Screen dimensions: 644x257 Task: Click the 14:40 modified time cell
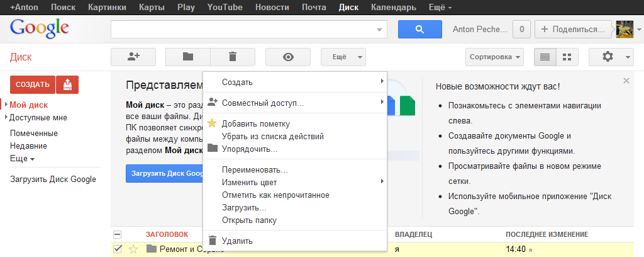tap(516, 248)
